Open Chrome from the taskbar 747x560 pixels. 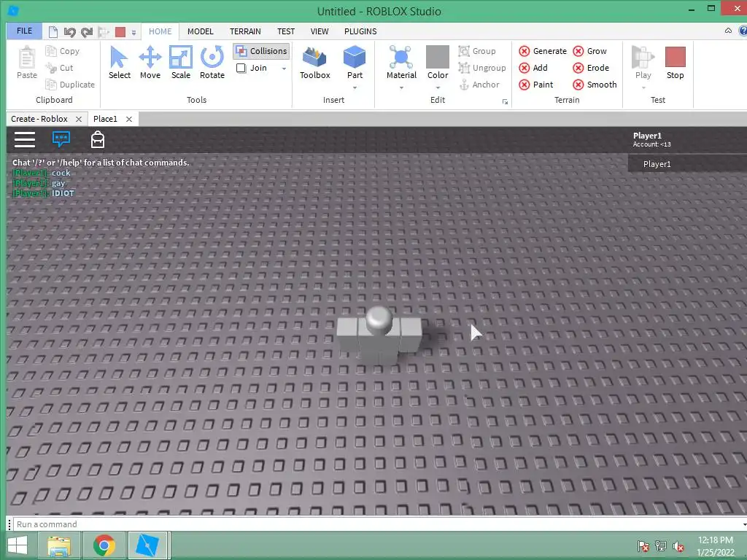pyautogui.click(x=104, y=545)
